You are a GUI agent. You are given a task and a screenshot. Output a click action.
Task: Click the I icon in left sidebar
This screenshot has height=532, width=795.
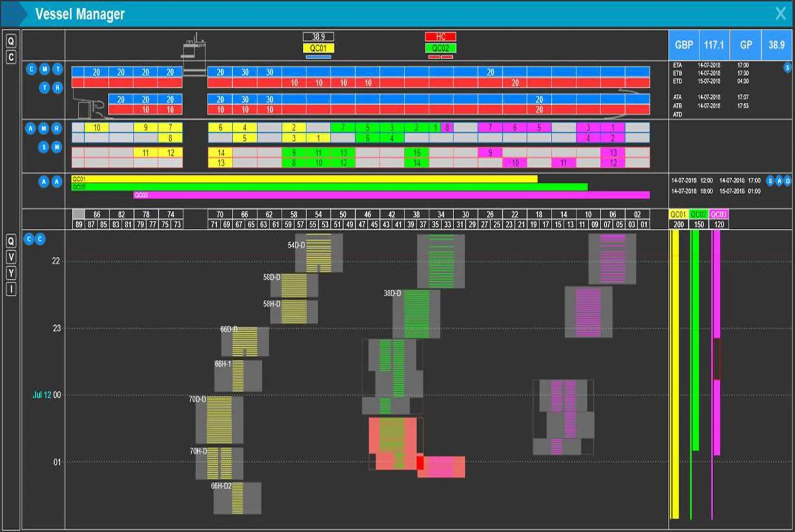point(11,289)
